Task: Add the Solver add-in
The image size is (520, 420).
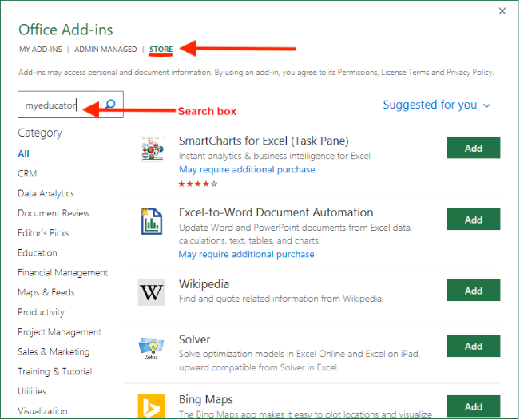Action: 473,346
